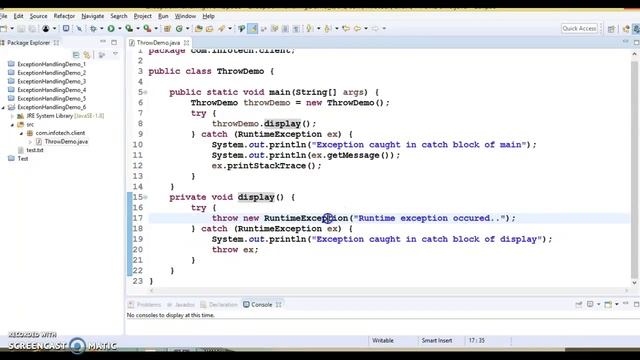Image resolution: width=640 pixels, height=360 pixels.
Task: Click the Debug bug icon in toolbar
Action: 93,29
